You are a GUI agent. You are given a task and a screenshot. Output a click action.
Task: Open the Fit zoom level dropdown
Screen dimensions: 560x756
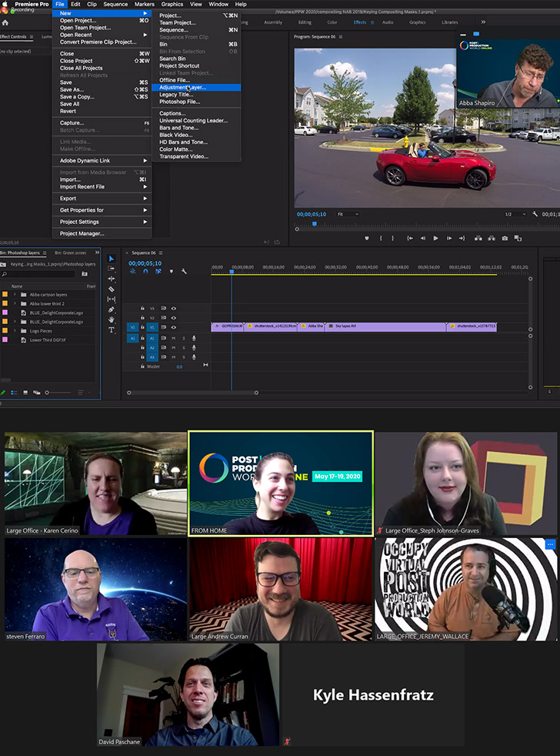click(x=348, y=214)
